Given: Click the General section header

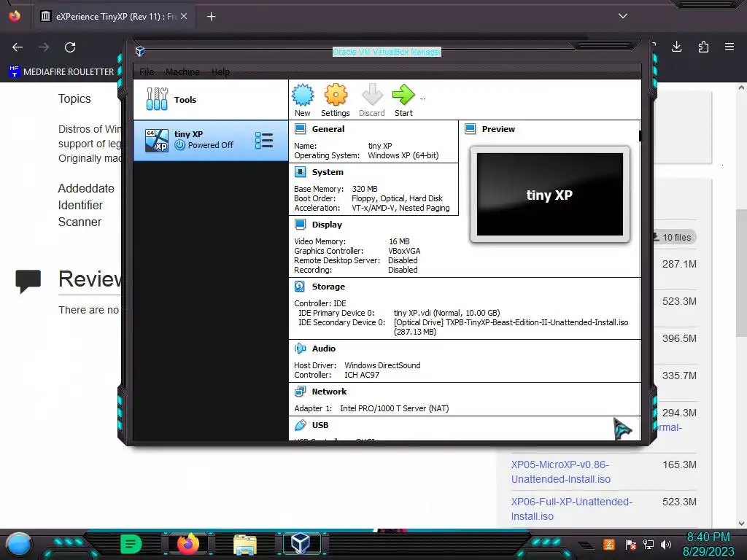Looking at the screenshot, I should pyautogui.click(x=328, y=129).
